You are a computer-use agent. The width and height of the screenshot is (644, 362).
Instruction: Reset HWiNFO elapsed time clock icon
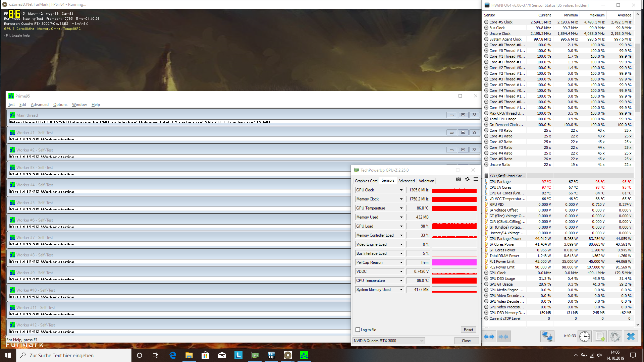(x=584, y=337)
